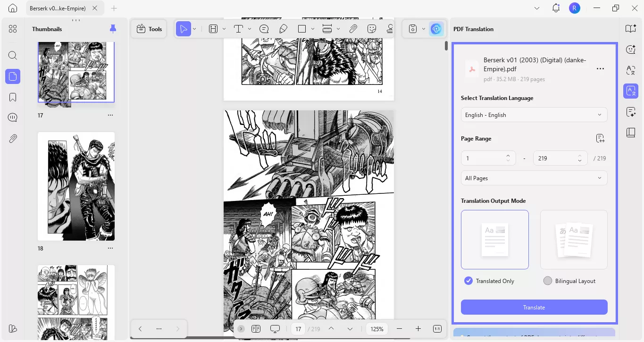This screenshot has height=342, width=644.
Task: Open the Attachments panel in left sidebar
Action: coord(13,139)
